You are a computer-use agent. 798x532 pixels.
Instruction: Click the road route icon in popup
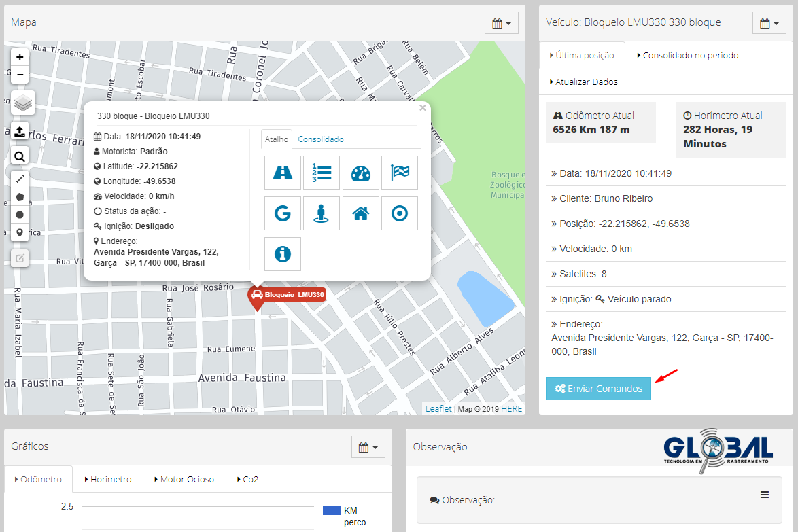coord(282,173)
